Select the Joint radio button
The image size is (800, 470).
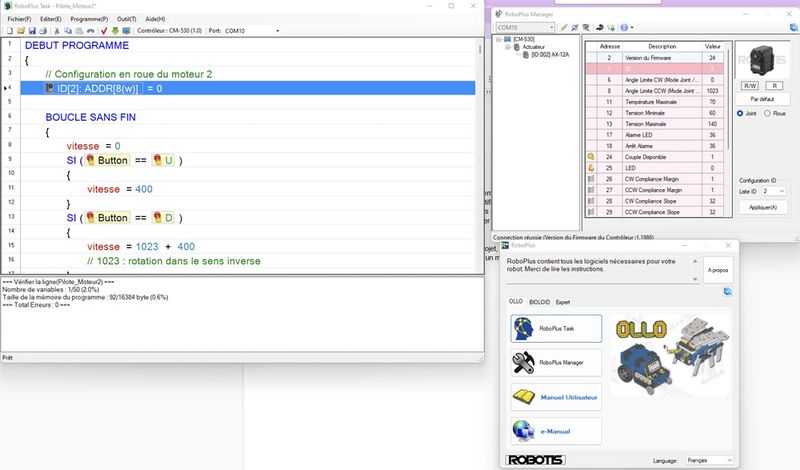(x=741, y=113)
